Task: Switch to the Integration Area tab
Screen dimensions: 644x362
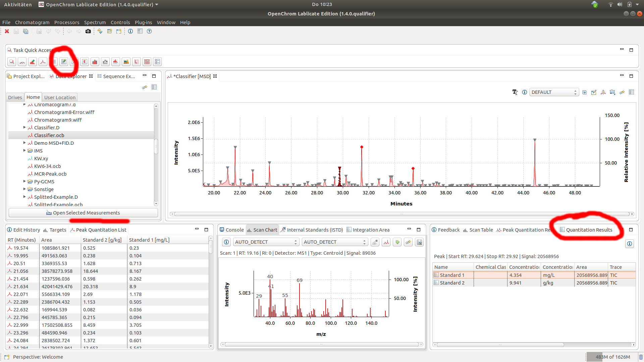Action: point(368,230)
